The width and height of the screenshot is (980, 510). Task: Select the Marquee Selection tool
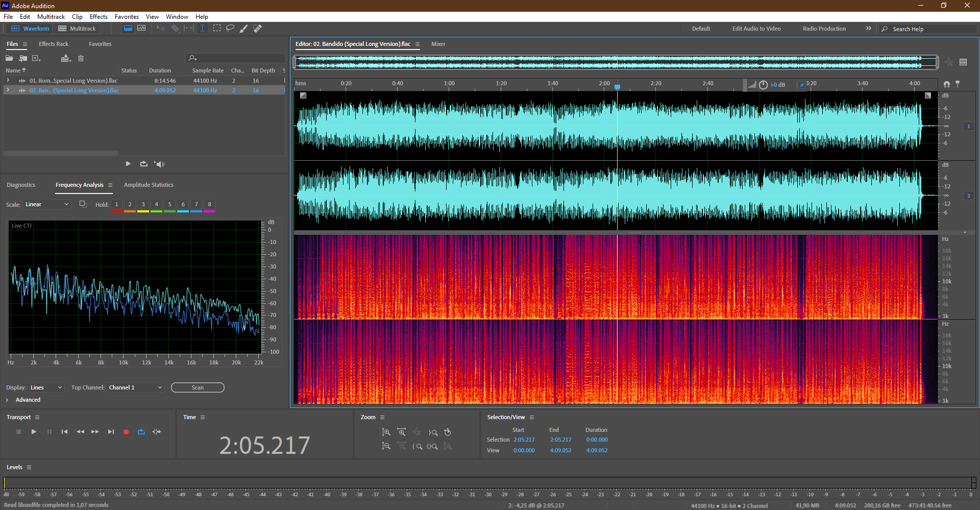(x=217, y=29)
